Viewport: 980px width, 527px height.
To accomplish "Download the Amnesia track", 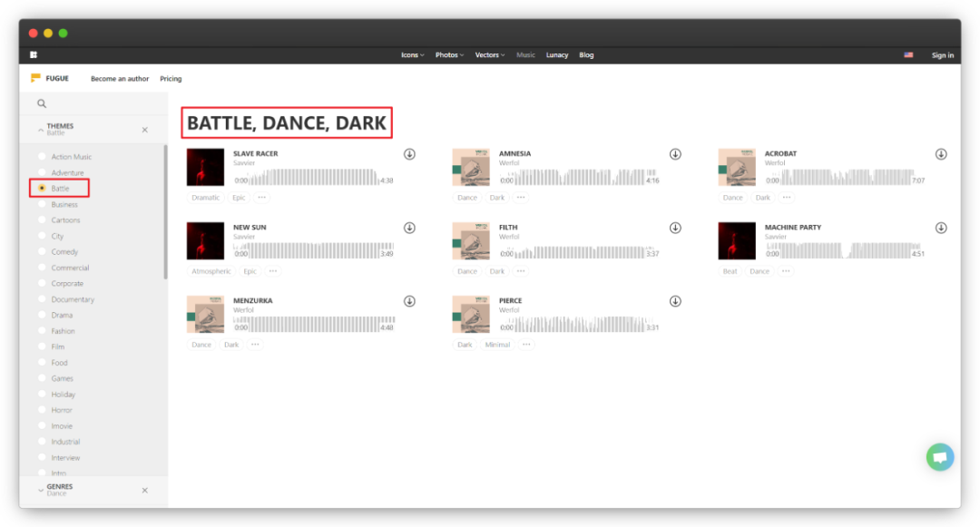I will pos(675,154).
